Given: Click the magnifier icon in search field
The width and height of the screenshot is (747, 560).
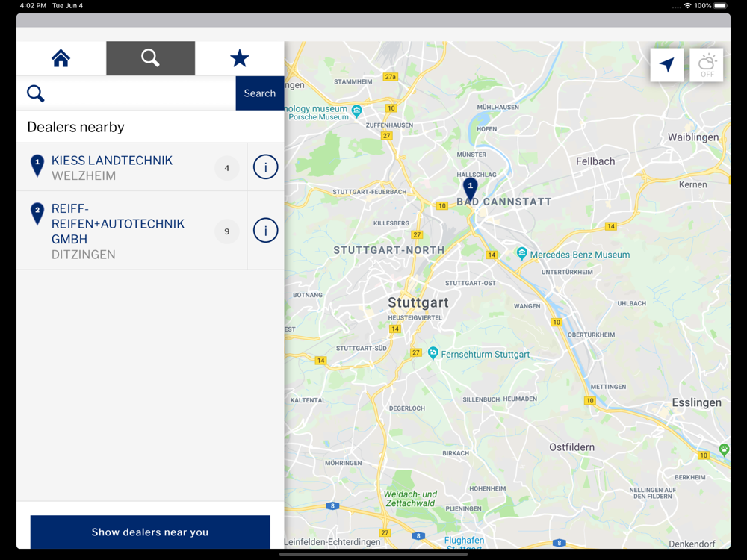Looking at the screenshot, I should [36, 93].
